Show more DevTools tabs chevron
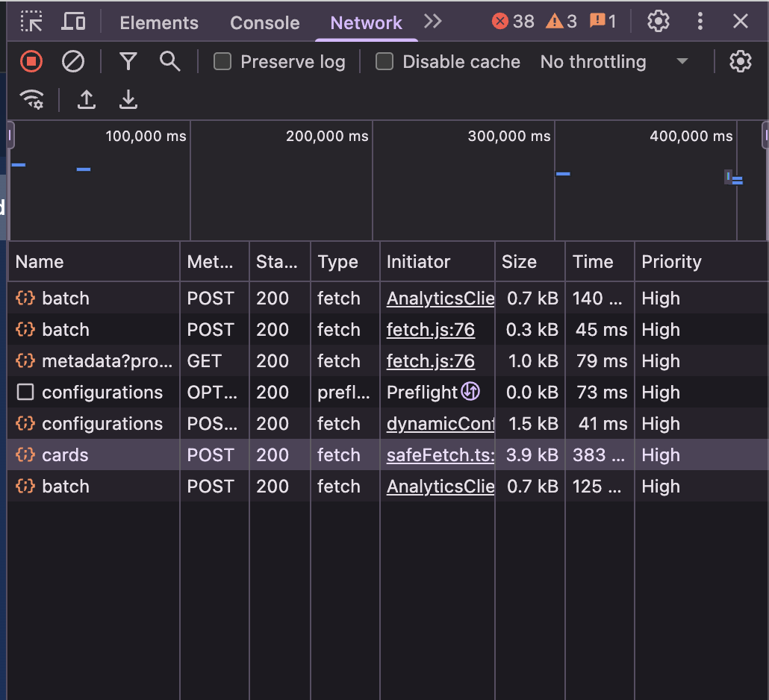The height and width of the screenshot is (700, 769). (432, 22)
